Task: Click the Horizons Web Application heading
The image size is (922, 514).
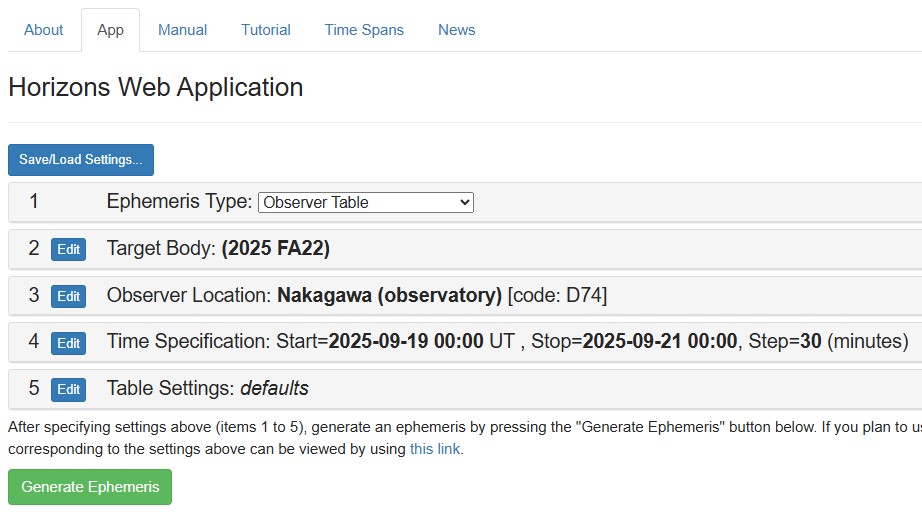Action: click(156, 87)
